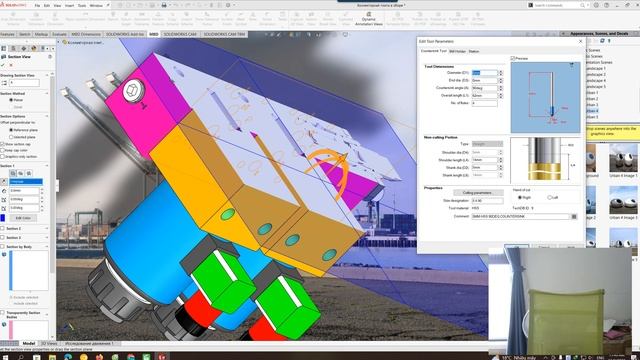This screenshot has width=640, height=360.
Task: Click search icon in Search Commands box
Action: pyautogui.click(x=582, y=5)
